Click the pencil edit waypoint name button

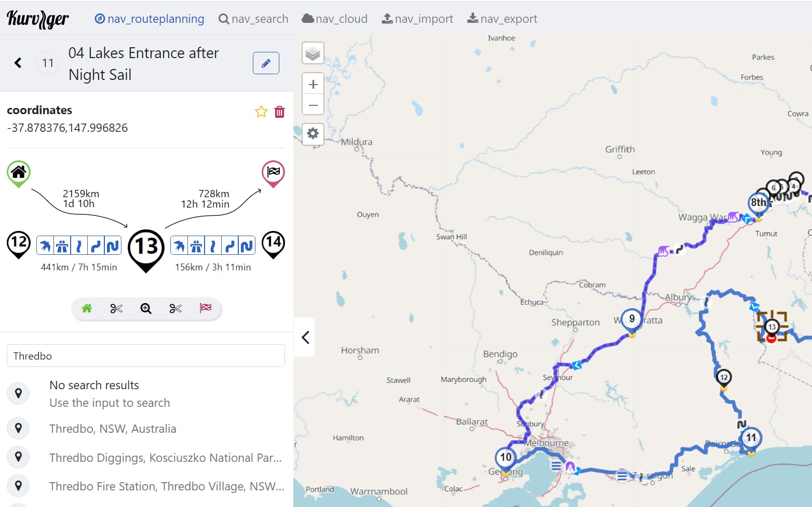click(266, 63)
